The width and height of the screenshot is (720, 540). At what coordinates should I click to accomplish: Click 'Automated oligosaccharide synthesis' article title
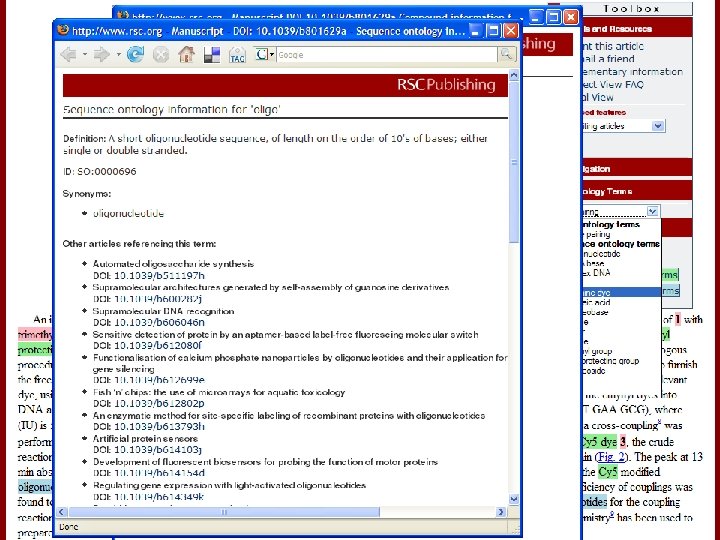coord(173,264)
